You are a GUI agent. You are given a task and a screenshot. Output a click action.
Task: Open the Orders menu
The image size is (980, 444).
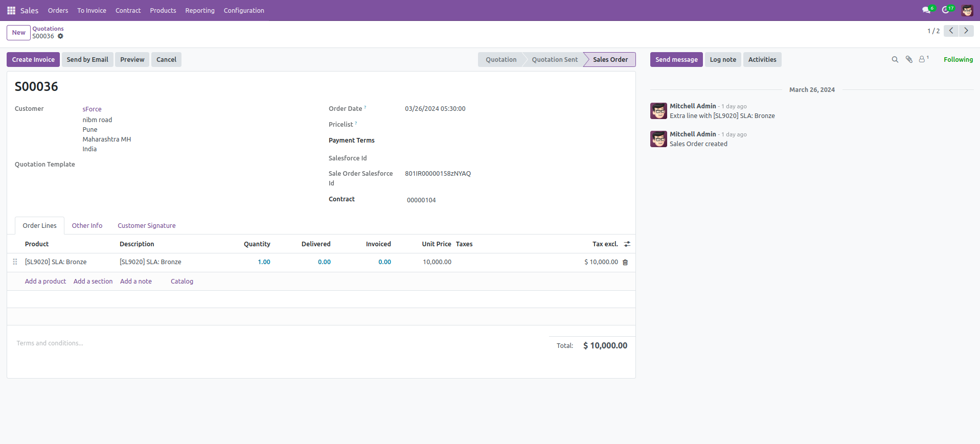(x=58, y=10)
